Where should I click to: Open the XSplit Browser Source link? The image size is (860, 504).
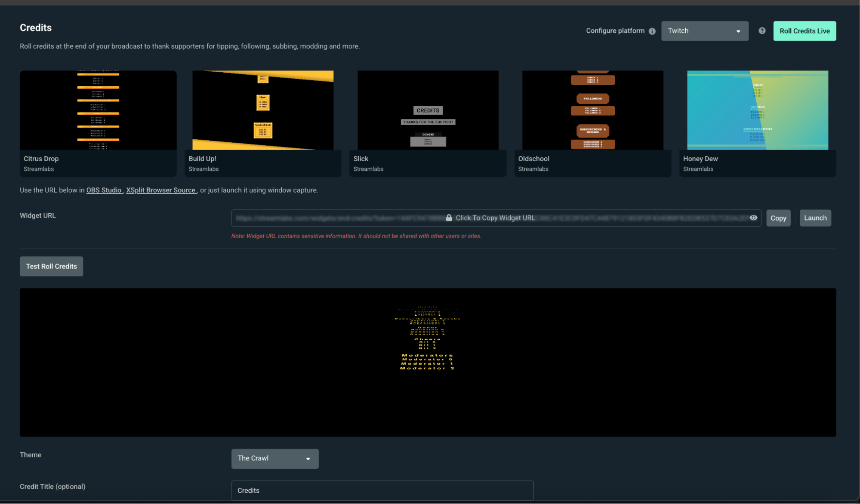(x=161, y=190)
